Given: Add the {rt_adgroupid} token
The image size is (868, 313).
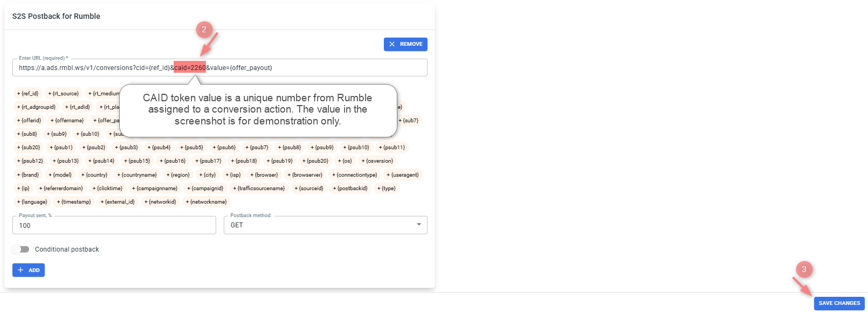Looking at the screenshot, I should [37, 107].
